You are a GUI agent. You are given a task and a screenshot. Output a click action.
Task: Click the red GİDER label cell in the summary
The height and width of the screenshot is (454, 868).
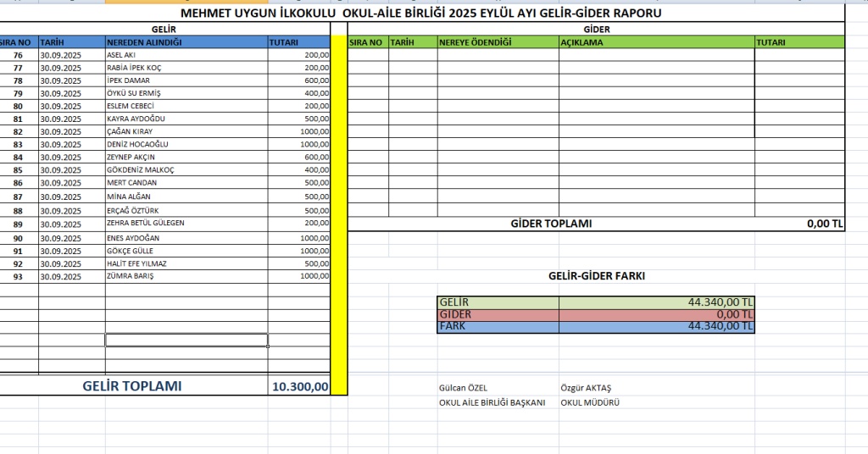point(498,314)
